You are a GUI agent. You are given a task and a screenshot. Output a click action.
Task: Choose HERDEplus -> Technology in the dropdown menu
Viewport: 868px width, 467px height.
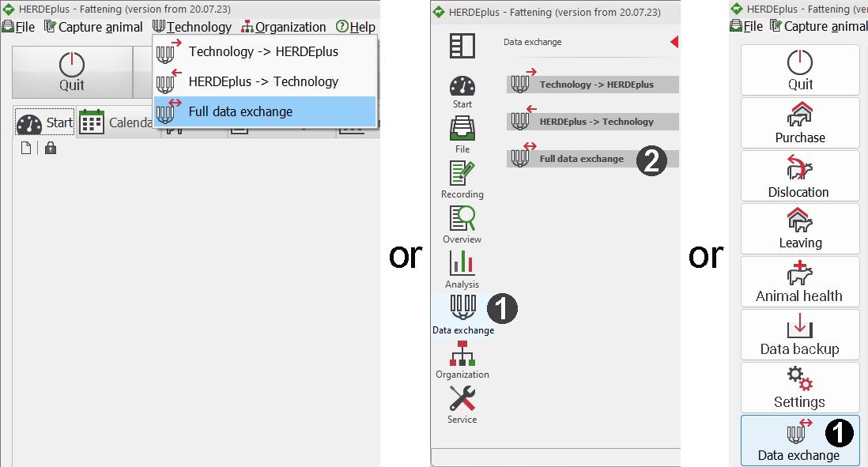point(263,81)
